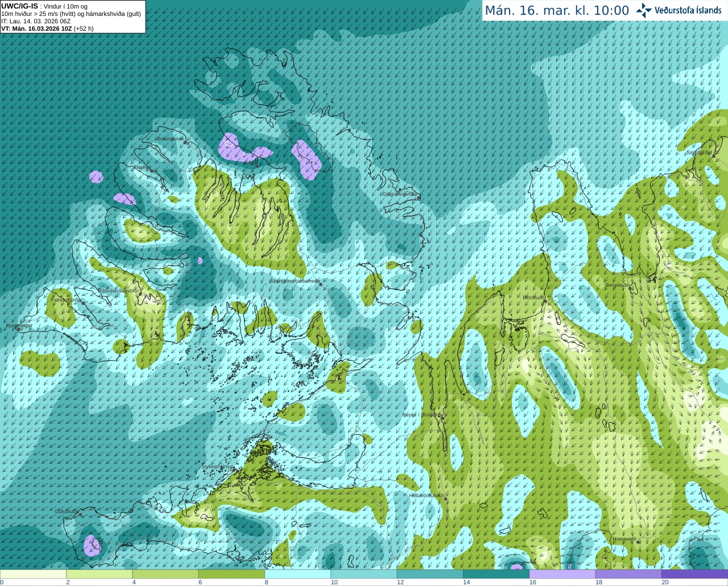Click the Blönduós station label
728x586 pixels.
(x=533, y=297)
